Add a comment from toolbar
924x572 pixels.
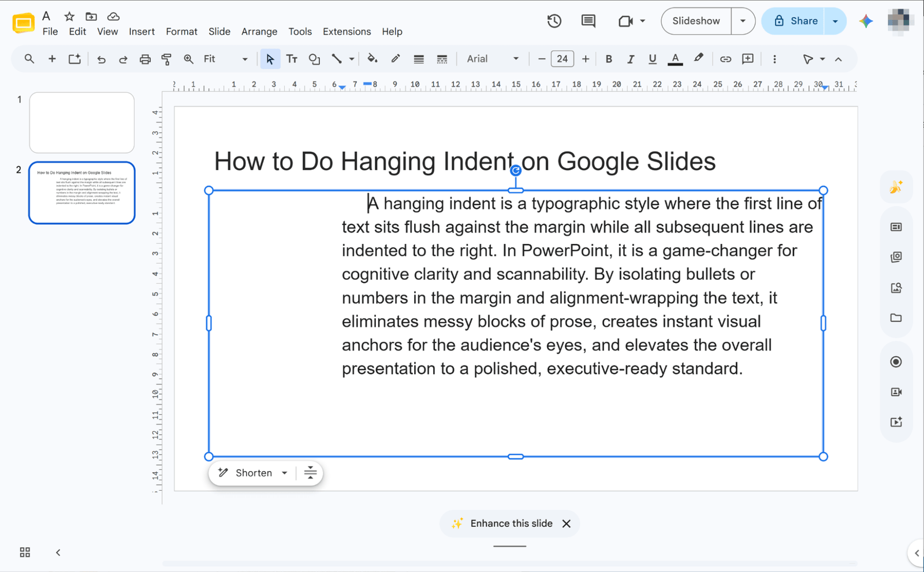pos(748,59)
